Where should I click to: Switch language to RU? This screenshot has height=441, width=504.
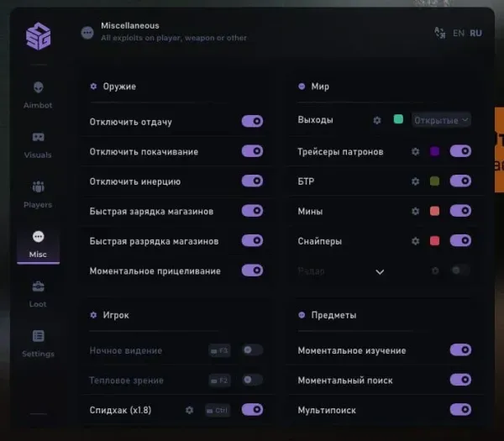[475, 33]
